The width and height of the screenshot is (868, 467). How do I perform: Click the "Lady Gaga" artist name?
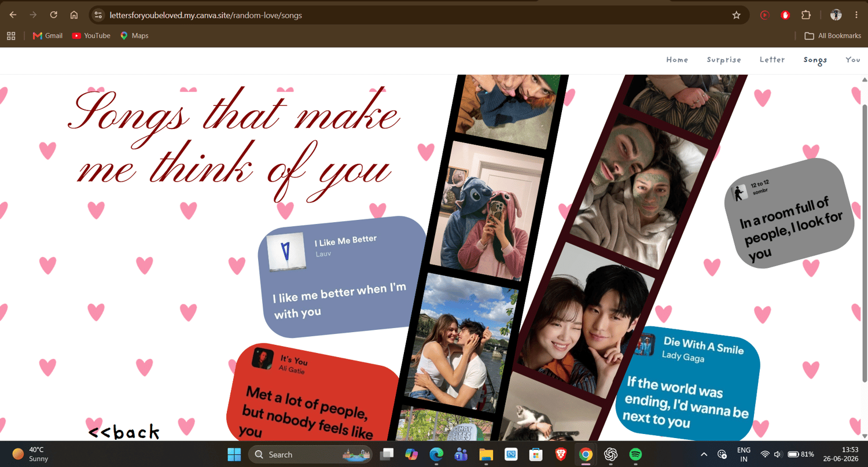(x=683, y=356)
